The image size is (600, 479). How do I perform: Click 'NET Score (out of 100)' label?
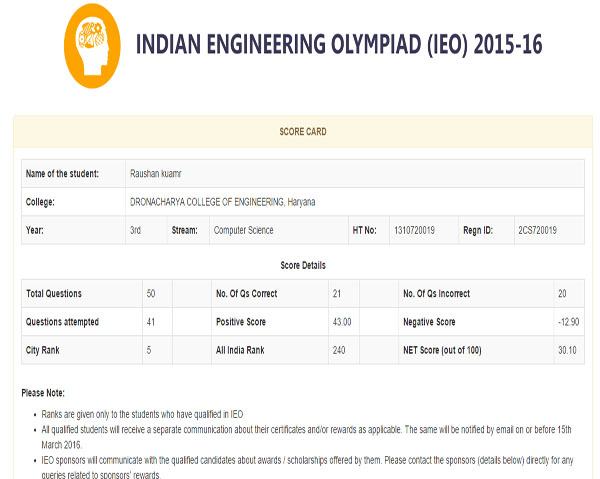[442, 350]
